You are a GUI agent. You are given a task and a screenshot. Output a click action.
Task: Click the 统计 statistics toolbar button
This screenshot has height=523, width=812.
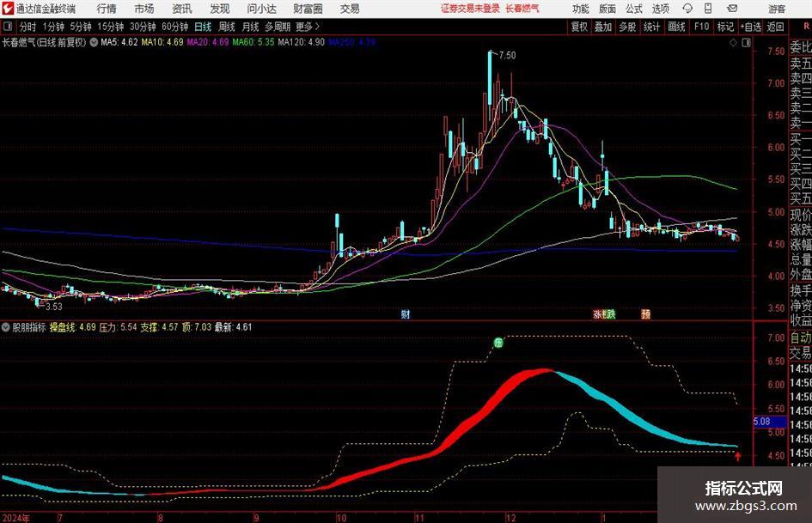pyautogui.click(x=652, y=27)
